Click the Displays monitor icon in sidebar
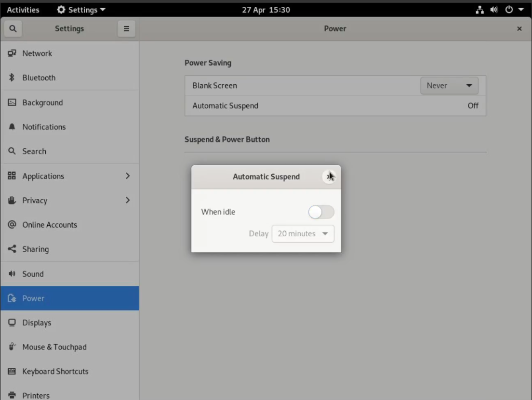The image size is (532, 400). click(x=12, y=323)
